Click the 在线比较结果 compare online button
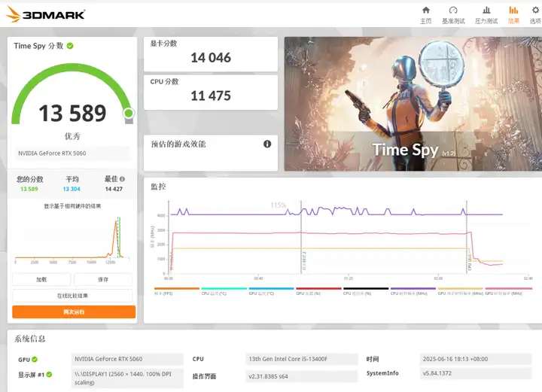This screenshot has height=392, width=542. pos(72,296)
